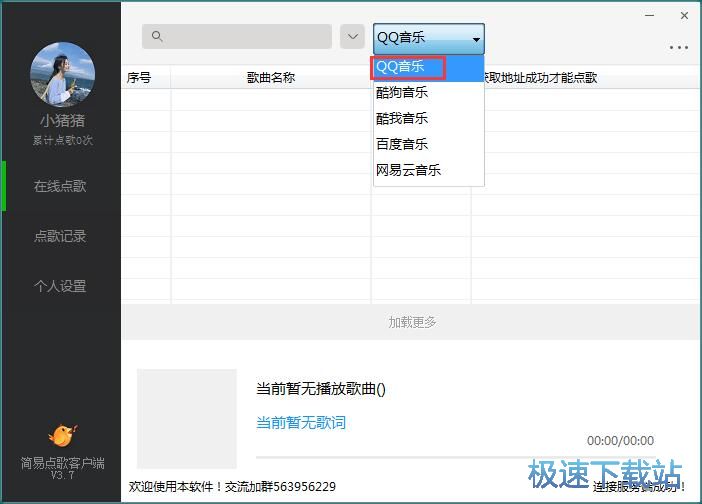Click the 歌曲名称 column header
This screenshot has width=702, height=504.
tap(271, 78)
